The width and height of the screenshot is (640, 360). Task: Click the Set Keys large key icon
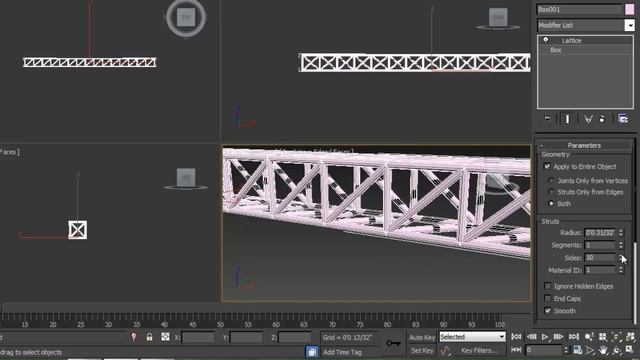393,343
